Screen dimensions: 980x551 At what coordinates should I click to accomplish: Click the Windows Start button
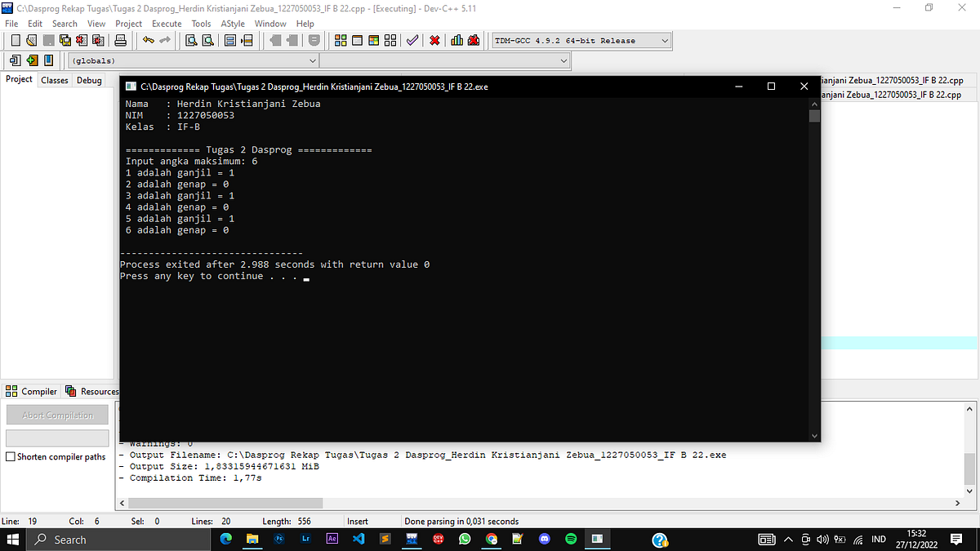(x=13, y=540)
